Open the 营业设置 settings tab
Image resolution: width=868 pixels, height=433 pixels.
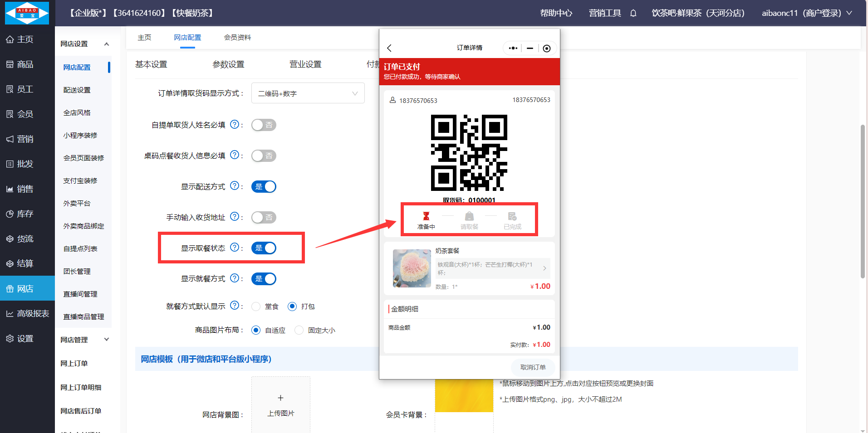coord(305,64)
